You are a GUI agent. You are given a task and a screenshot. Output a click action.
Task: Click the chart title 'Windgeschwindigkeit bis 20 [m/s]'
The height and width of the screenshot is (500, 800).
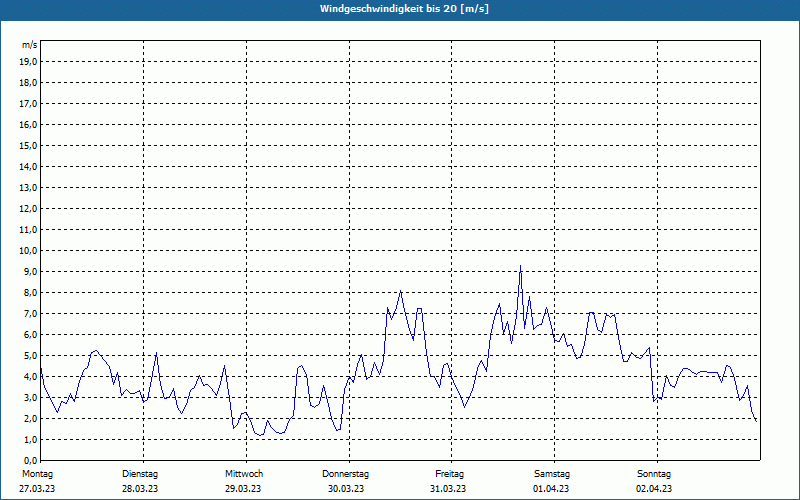point(404,9)
